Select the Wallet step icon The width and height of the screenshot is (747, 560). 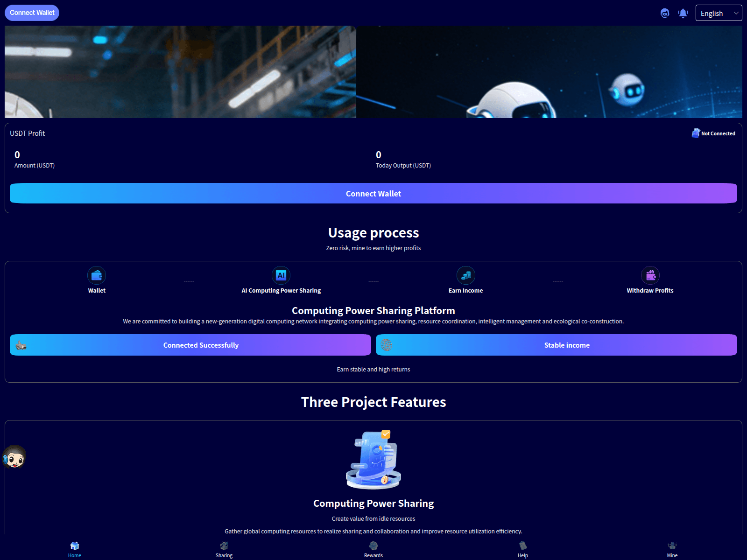click(97, 275)
